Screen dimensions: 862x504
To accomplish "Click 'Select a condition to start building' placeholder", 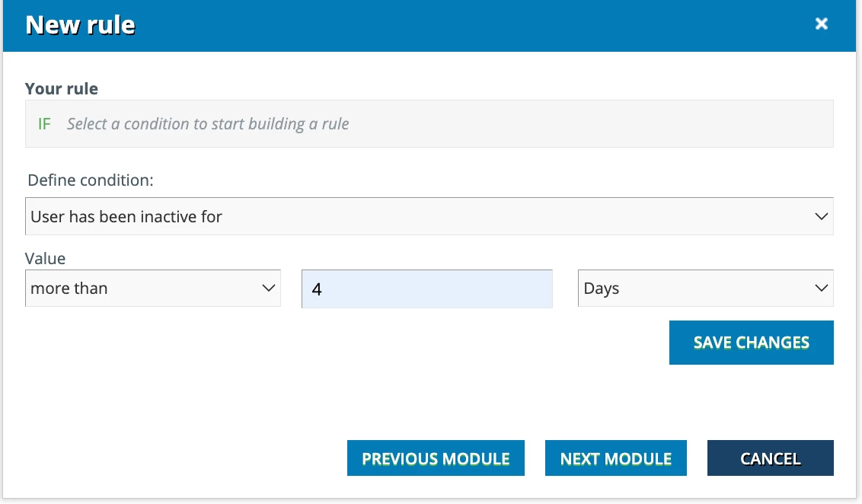I will (208, 123).
